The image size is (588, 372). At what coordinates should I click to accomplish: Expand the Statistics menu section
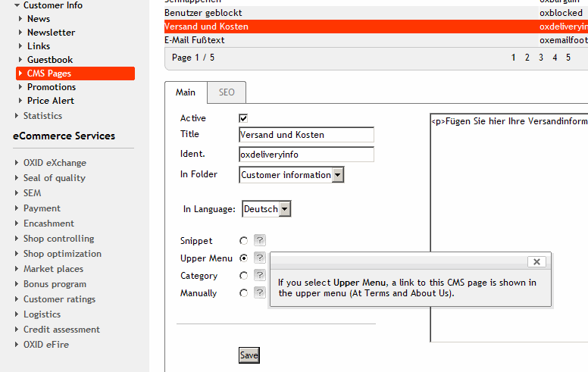(42, 116)
